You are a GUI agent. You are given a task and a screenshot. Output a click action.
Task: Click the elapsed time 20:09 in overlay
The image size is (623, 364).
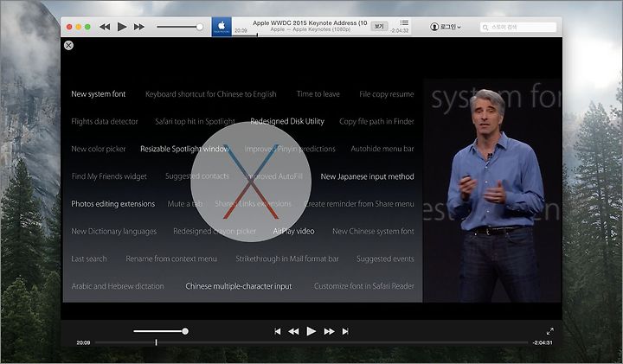click(83, 342)
